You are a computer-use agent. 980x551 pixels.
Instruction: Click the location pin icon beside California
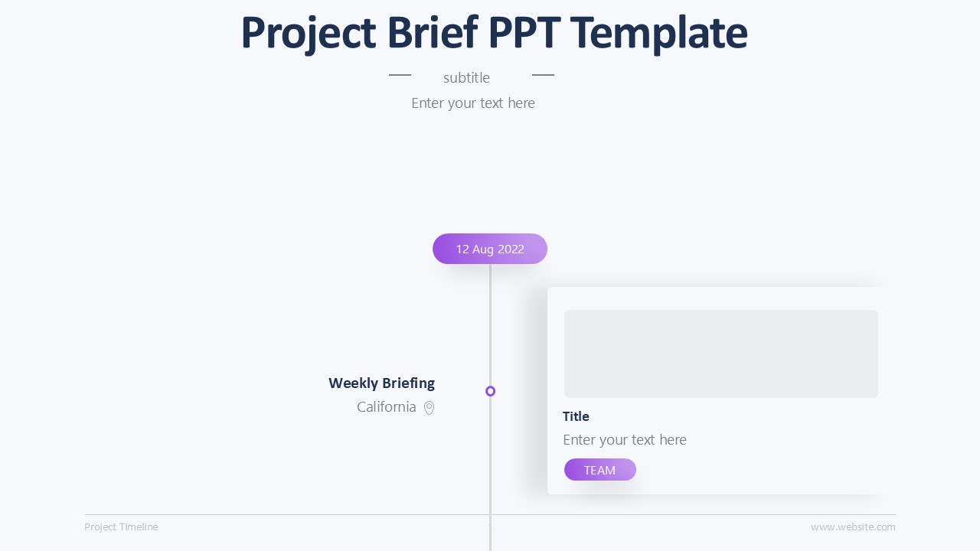click(429, 408)
